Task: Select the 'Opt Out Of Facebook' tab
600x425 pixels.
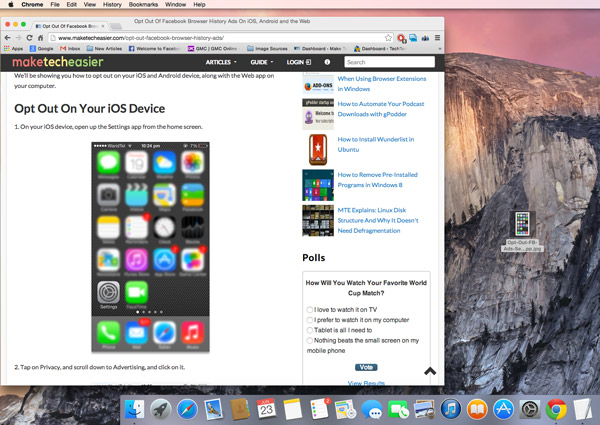Action: coord(70,26)
